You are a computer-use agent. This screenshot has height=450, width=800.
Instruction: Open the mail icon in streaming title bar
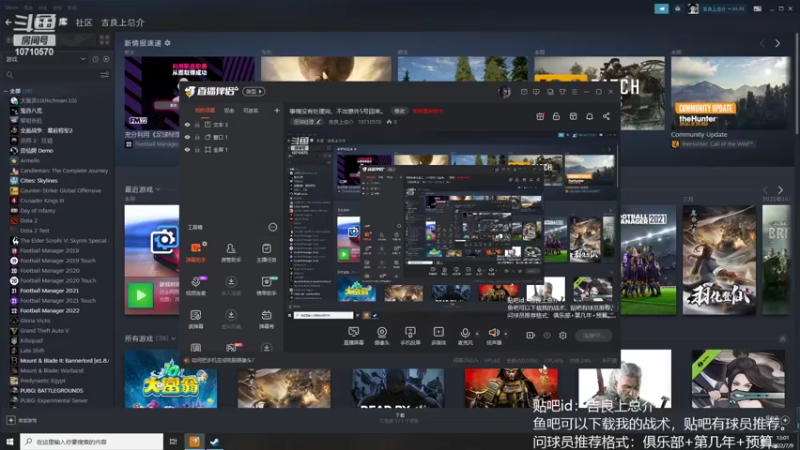524,92
